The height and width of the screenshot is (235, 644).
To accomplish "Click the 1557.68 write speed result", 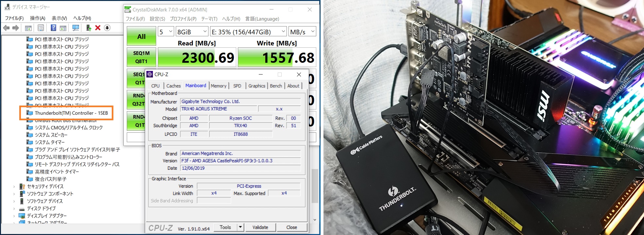I will [277, 58].
